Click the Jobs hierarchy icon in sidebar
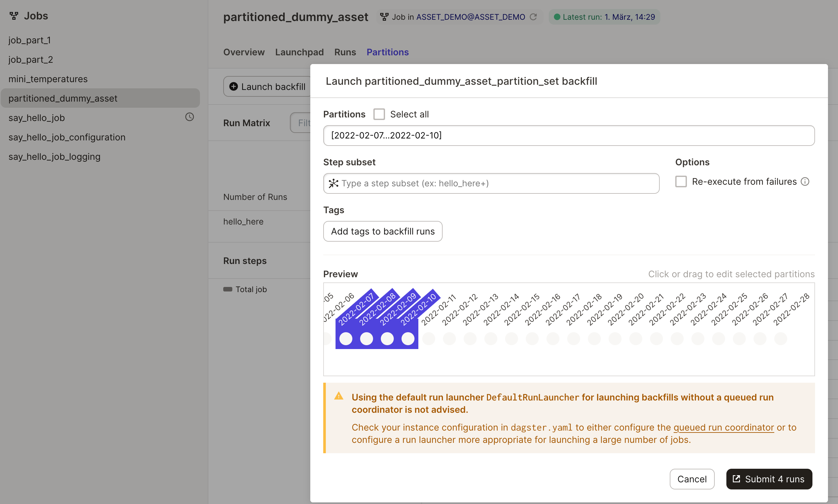The width and height of the screenshot is (838, 504). (x=14, y=16)
